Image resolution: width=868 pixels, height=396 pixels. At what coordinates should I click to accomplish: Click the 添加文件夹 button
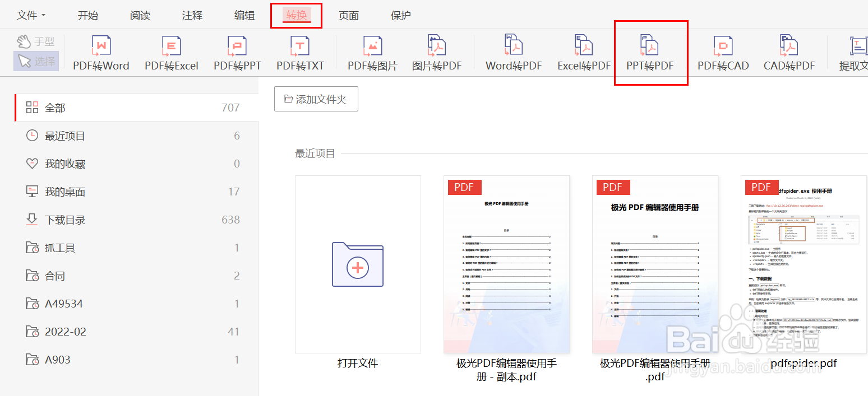(316, 99)
